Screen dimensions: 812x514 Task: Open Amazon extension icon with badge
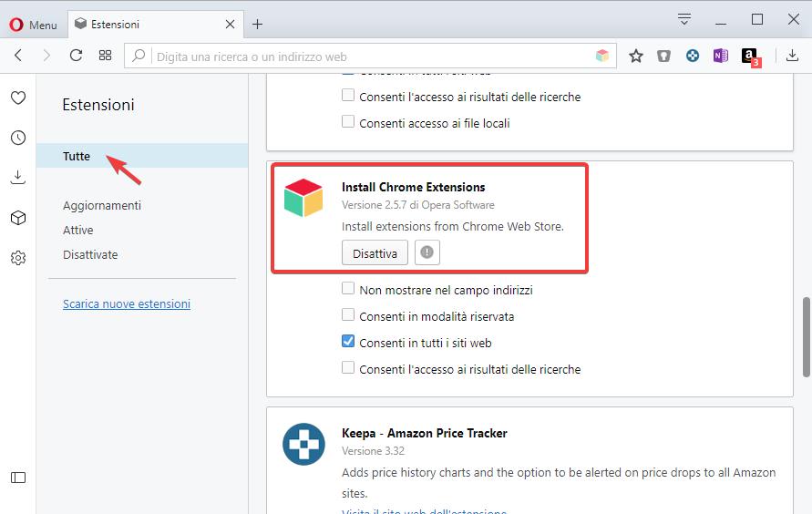click(750, 57)
